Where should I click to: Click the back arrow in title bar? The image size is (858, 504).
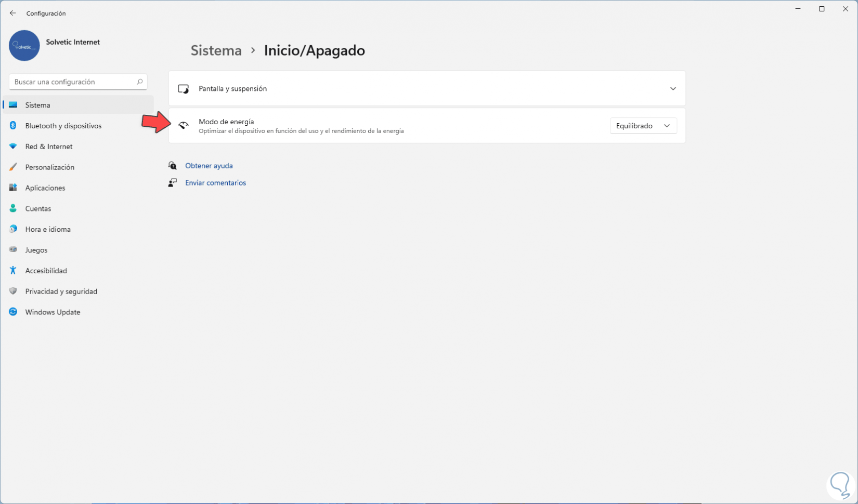pyautogui.click(x=13, y=13)
